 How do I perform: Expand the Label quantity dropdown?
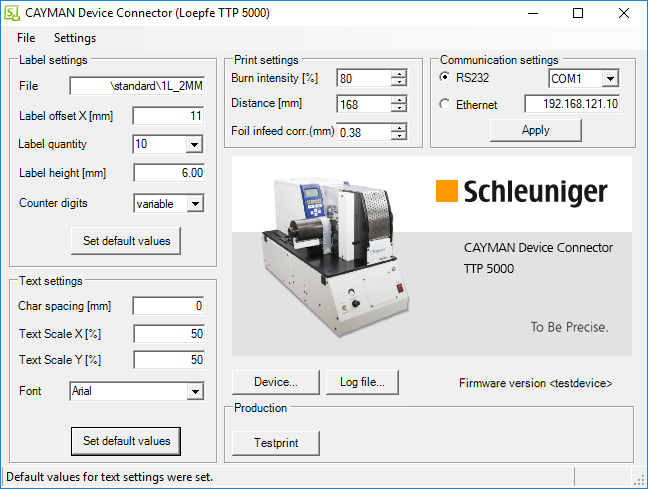pos(194,144)
